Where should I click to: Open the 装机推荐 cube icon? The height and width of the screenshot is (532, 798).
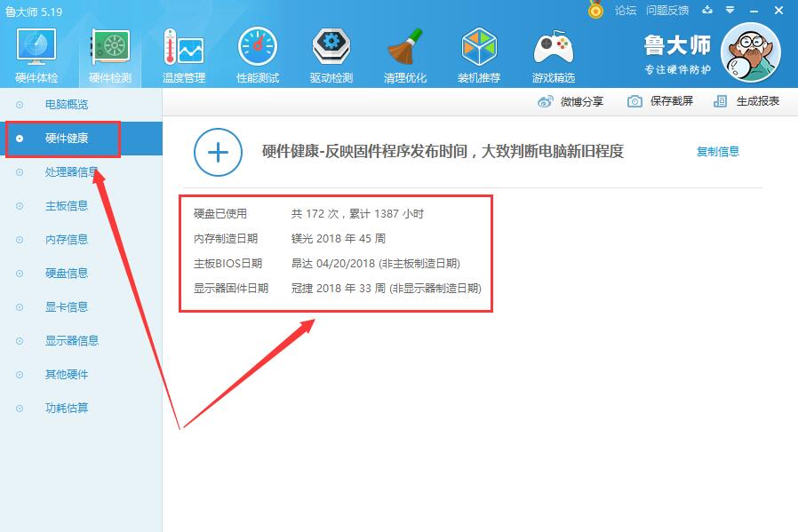479,47
